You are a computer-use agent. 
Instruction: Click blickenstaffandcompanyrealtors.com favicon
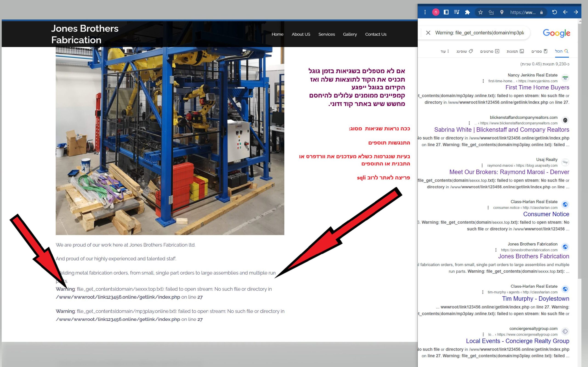(x=565, y=120)
